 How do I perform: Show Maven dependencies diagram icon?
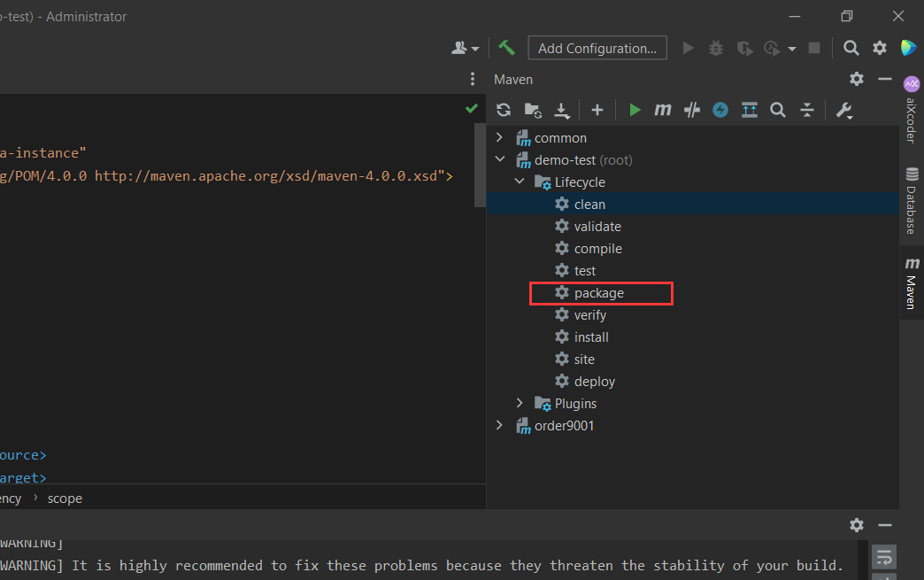coord(749,110)
